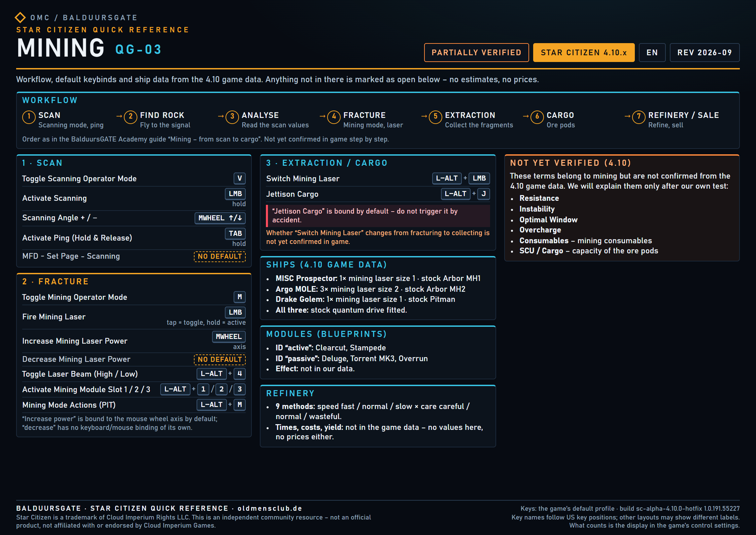Click the "2 · FRACTURE" section heading
The height and width of the screenshot is (535, 756).
[x=56, y=282]
